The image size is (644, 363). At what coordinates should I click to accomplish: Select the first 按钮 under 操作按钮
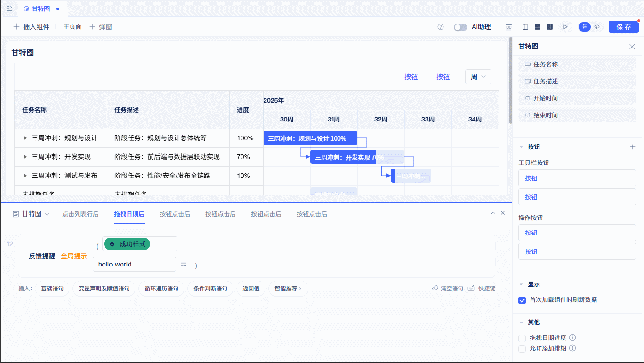tap(577, 233)
